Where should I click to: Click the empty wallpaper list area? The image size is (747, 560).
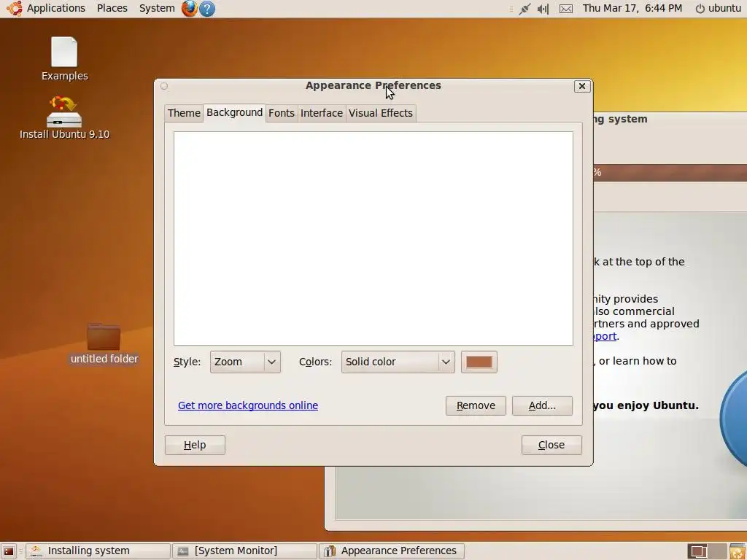[373, 238]
